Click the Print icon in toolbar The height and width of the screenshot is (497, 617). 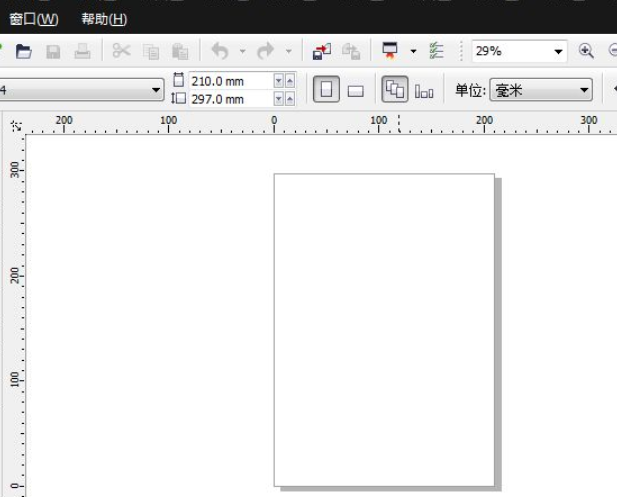pyautogui.click(x=83, y=51)
